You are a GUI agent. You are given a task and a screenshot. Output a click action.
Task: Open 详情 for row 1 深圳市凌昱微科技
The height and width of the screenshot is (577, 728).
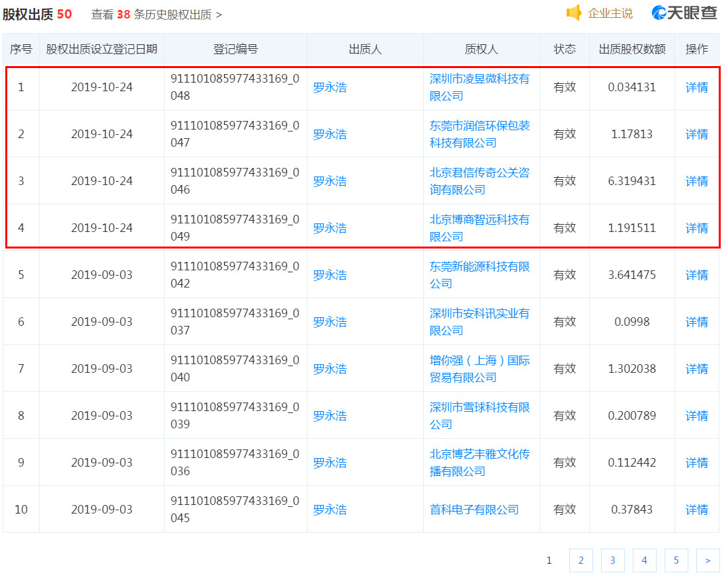click(x=696, y=87)
